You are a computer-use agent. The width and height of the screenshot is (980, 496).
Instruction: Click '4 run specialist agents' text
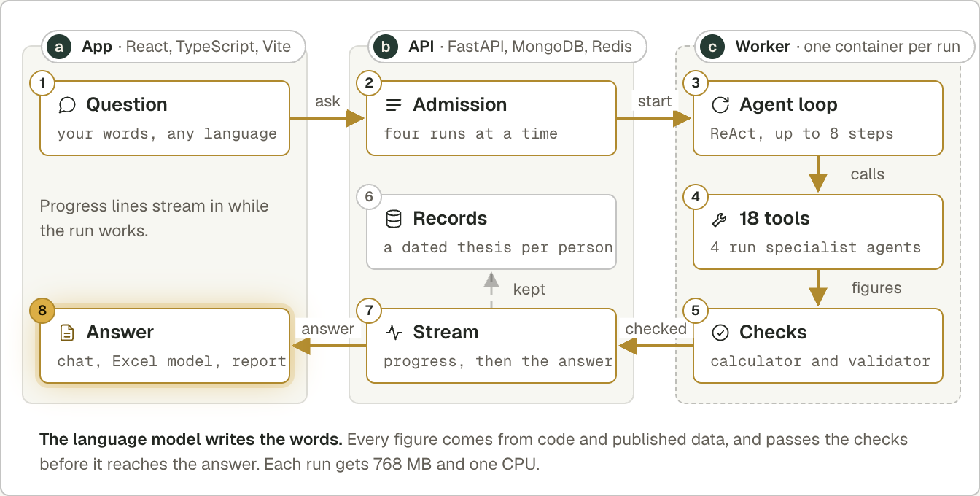815,248
